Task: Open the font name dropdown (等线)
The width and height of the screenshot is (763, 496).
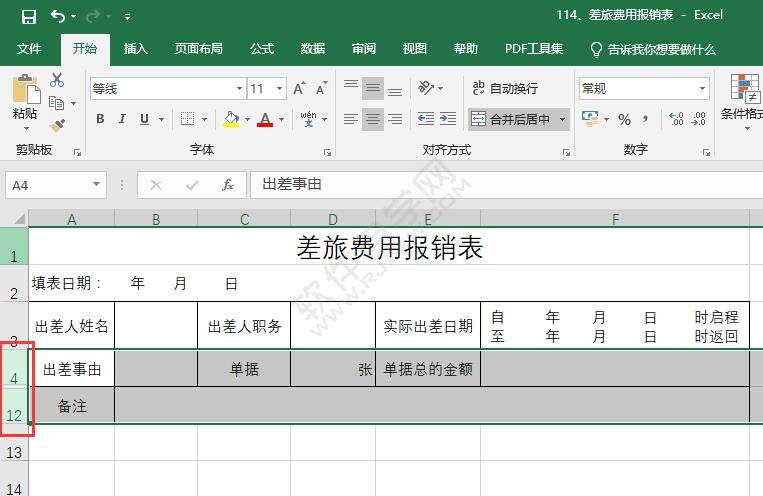Action: pyautogui.click(x=239, y=89)
